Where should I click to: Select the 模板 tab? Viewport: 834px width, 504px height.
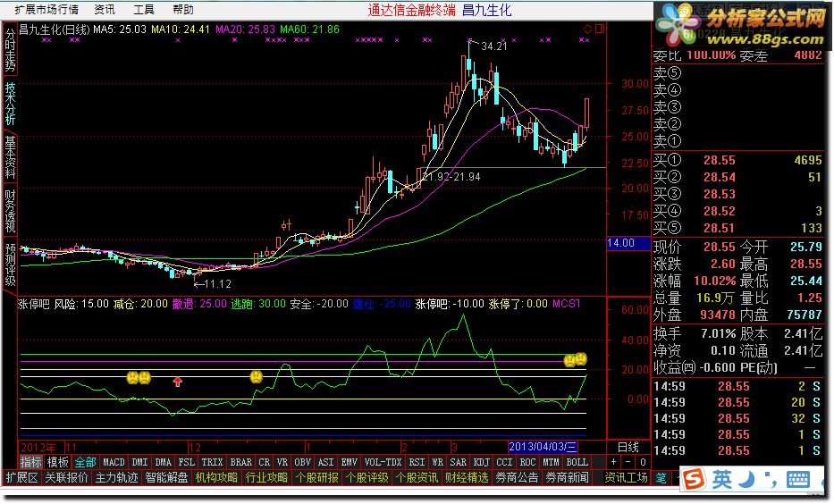point(57,462)
